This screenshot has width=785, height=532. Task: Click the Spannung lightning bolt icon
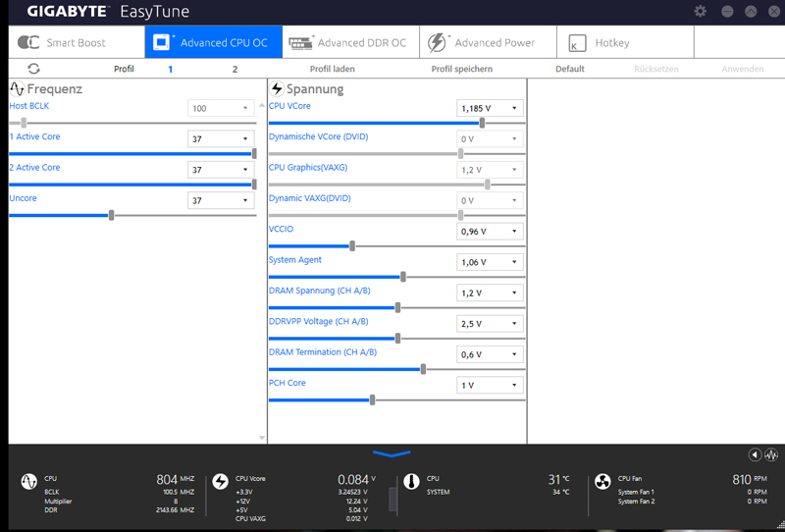277,89
